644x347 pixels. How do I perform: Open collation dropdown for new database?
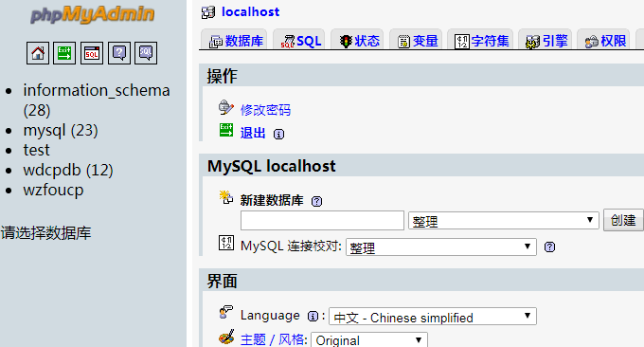pos(503,221)
